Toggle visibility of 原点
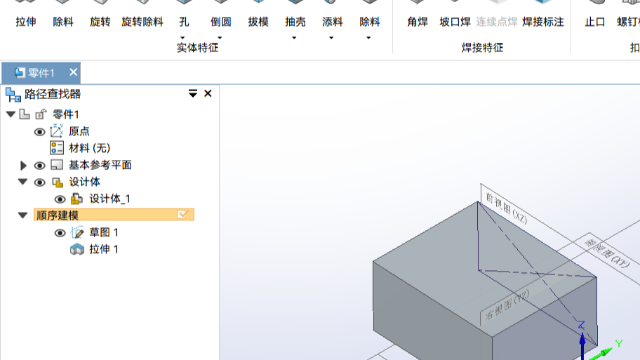This screenshot has height=360, width=640. [x=40, y=132]
